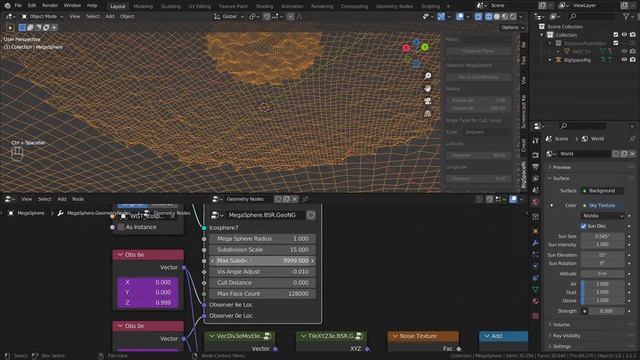Click MegaSphere breadcrumb in node editor
Viewport: 640px width, 360px height.
31,213
